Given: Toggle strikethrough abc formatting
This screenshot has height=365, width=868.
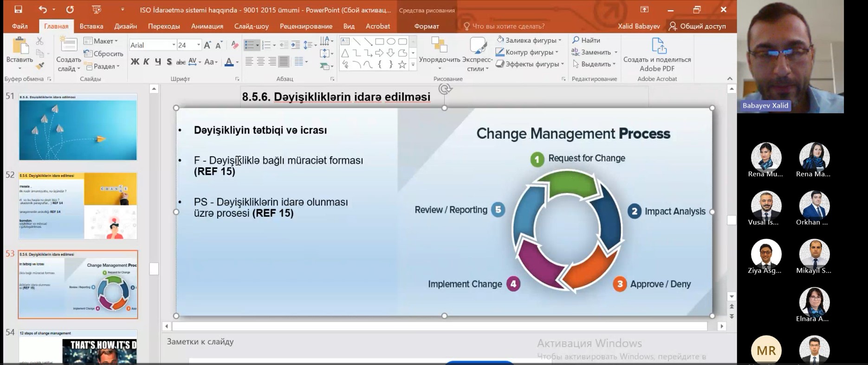Looking at the screenshot, I should [181, 62].
